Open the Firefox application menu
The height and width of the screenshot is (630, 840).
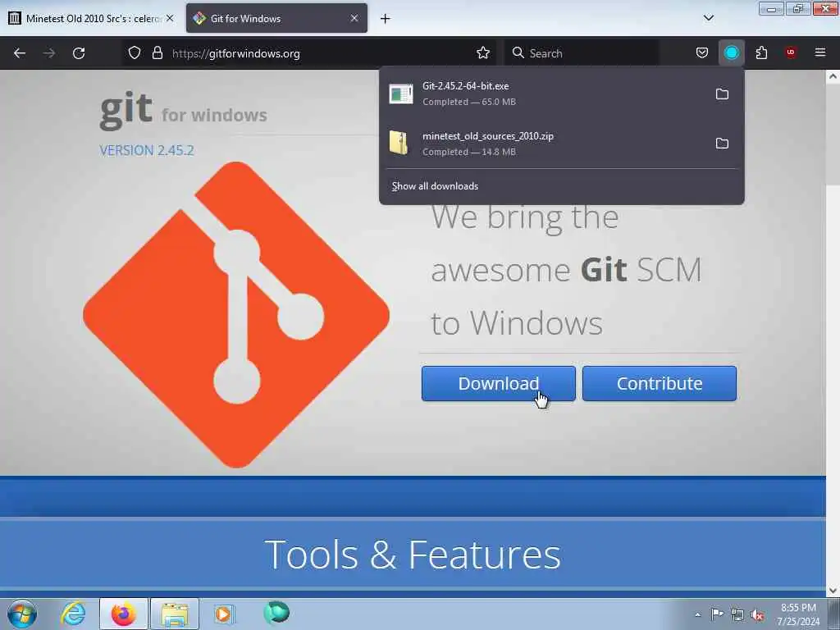coord(820,53)
